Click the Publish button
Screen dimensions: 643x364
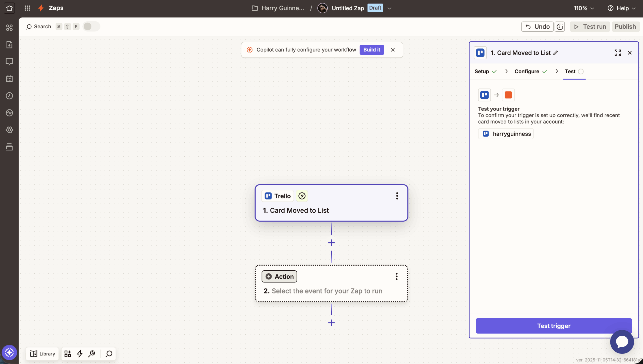click(x=625, y=27)
